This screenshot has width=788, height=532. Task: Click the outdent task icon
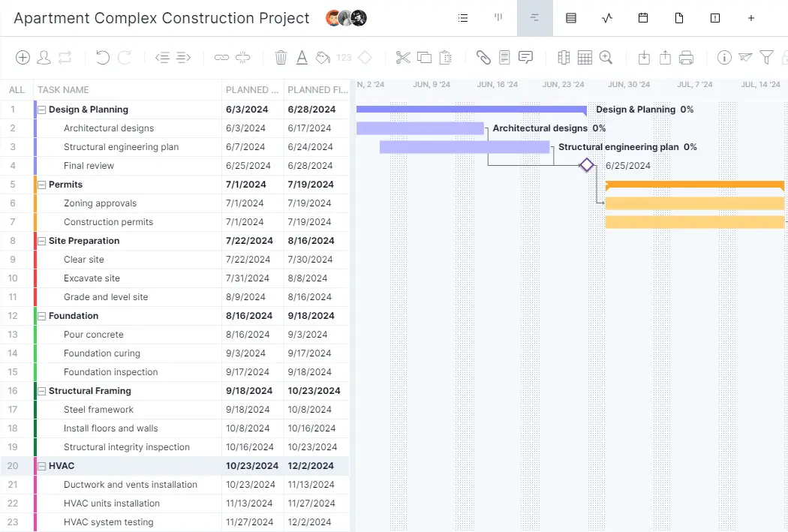tap(162, 58)
